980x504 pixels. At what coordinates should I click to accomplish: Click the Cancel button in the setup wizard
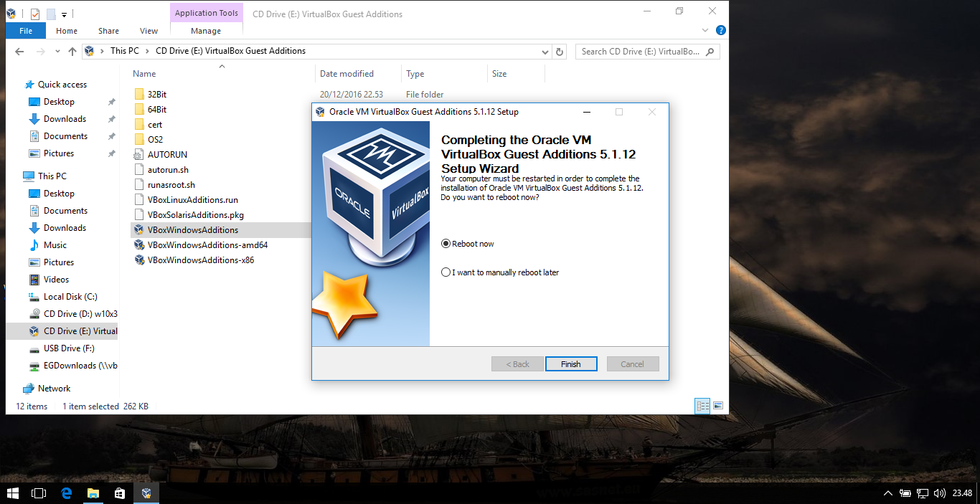tap(633, 364)
